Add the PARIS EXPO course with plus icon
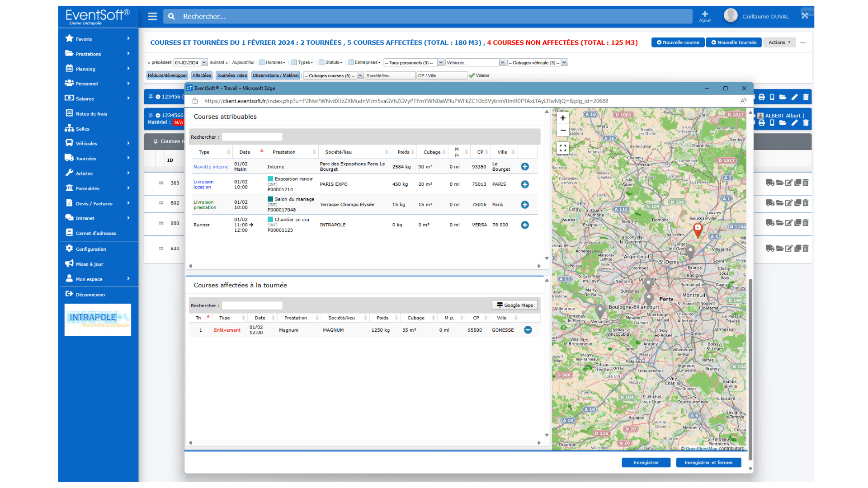Screen dimensions: 868x488 (524, 184)
